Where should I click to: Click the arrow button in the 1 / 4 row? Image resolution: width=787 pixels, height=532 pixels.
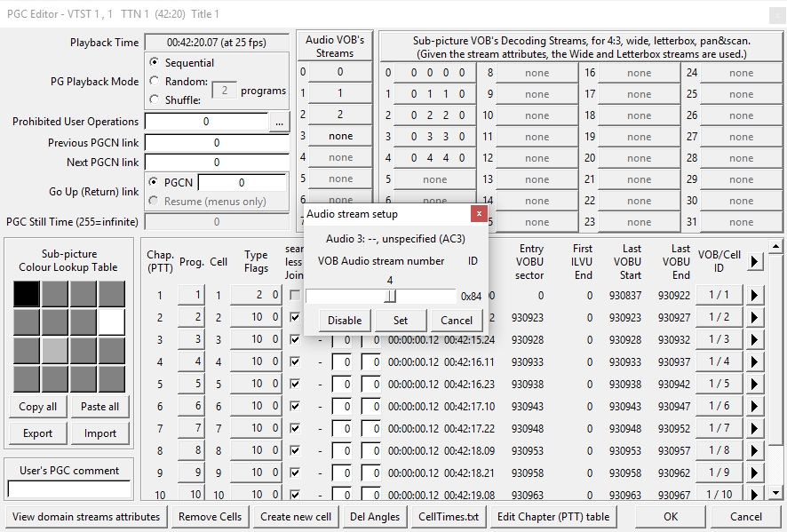click(x=754, y=361)
